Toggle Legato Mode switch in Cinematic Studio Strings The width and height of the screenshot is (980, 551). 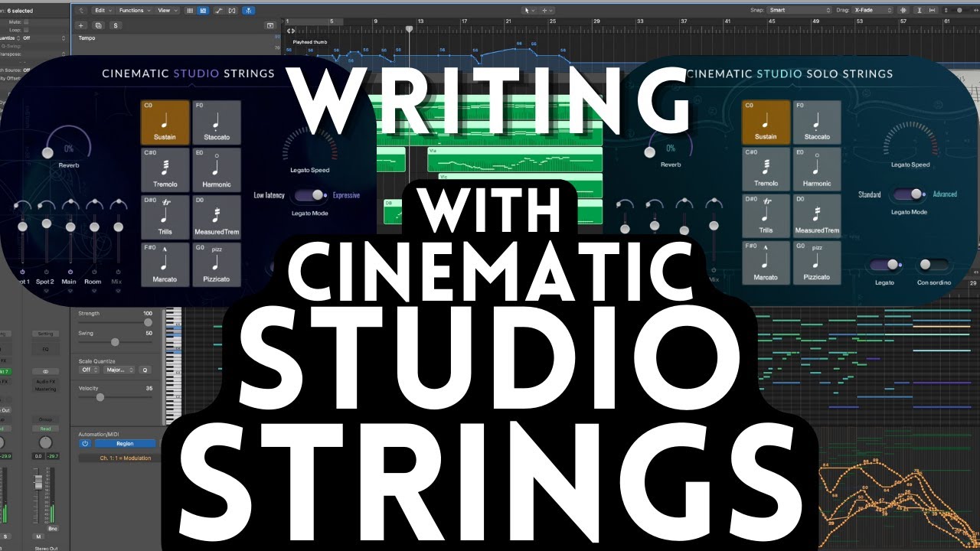point(310,196)
